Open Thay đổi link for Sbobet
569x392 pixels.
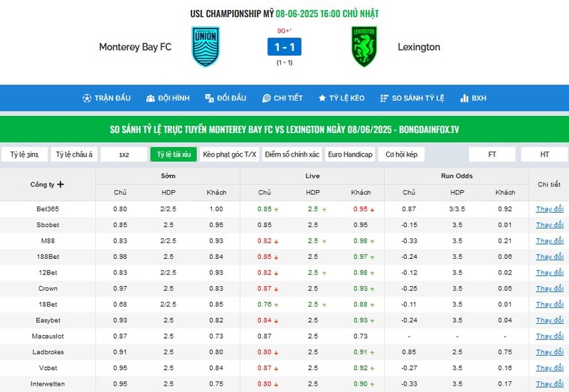[x=549, y=225]
